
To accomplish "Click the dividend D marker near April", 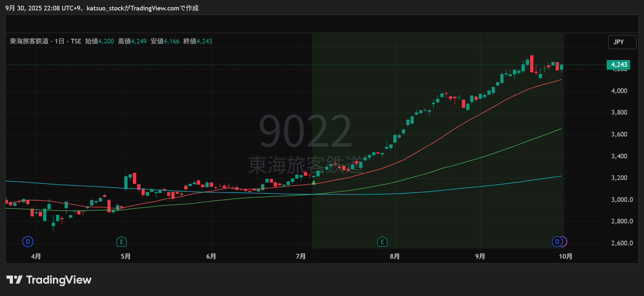I will point(28,242).
